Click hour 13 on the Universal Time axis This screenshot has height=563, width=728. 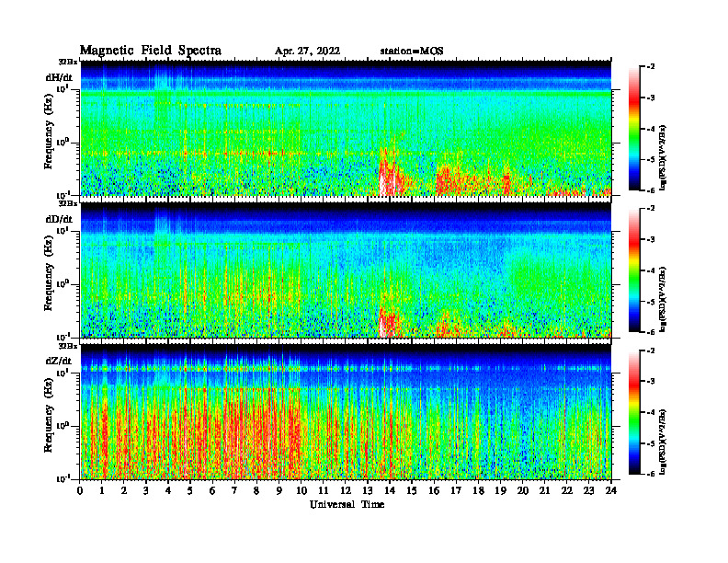point(368,491)
